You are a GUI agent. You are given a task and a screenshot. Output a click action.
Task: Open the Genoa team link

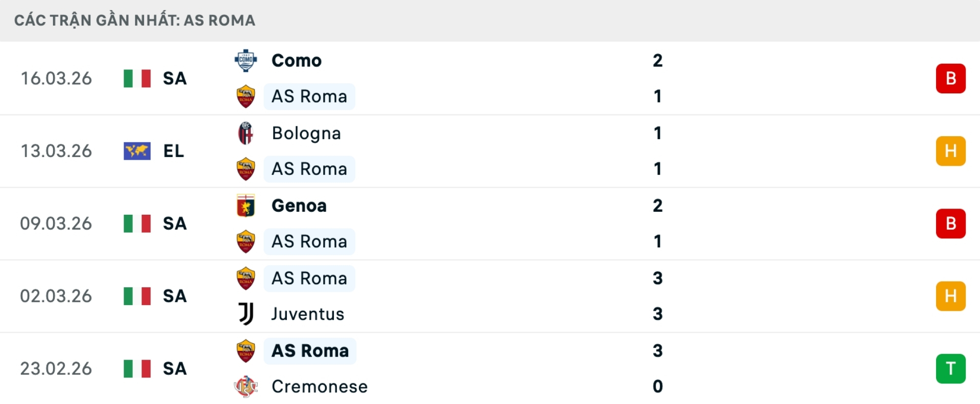[299, 206]
